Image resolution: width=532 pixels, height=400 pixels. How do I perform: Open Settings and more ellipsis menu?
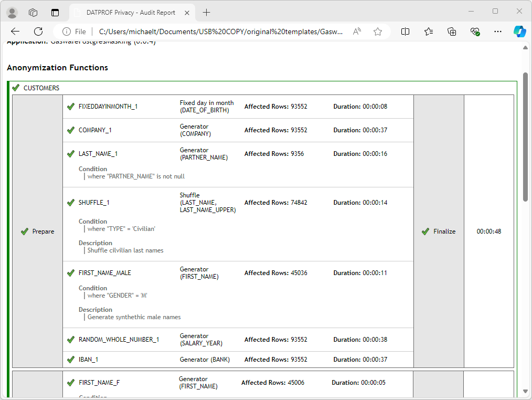click(498, 31)
